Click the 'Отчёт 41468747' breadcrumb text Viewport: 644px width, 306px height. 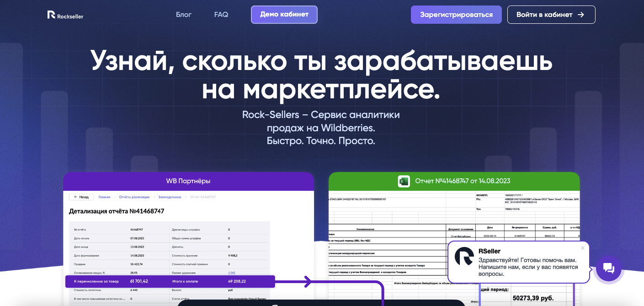(x=203, y=197)
